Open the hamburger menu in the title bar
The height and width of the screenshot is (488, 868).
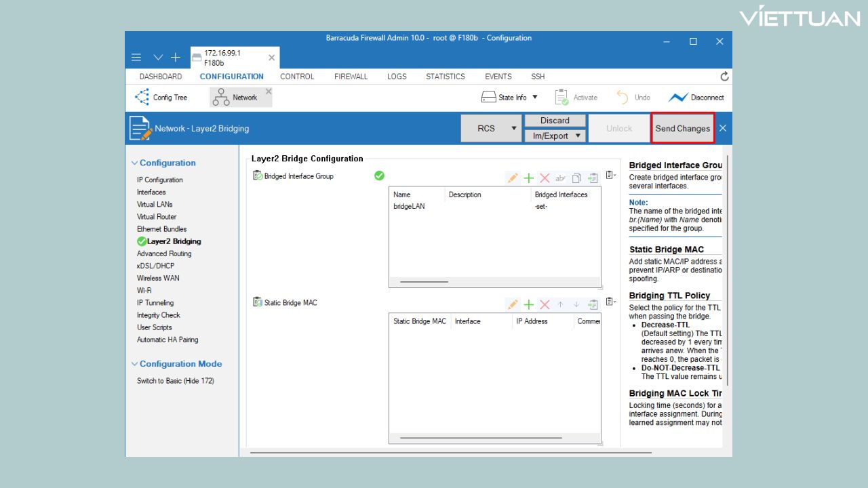(x=136, y=58)
